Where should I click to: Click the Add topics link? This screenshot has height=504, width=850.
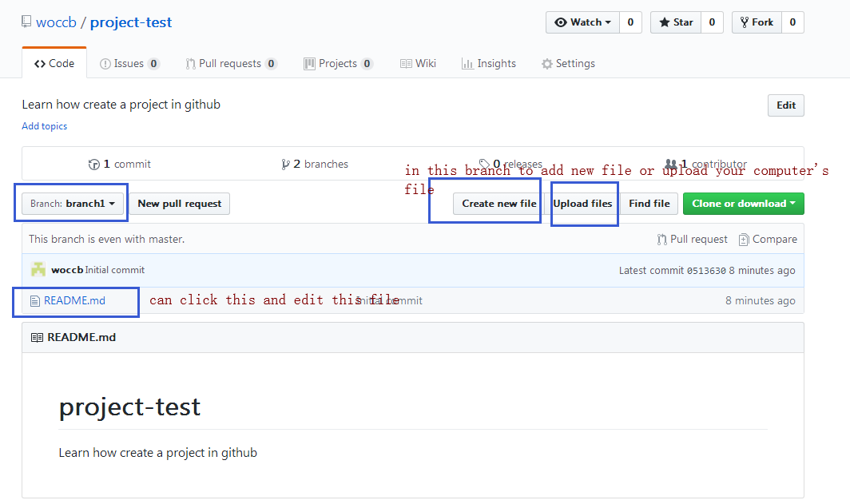45,125
